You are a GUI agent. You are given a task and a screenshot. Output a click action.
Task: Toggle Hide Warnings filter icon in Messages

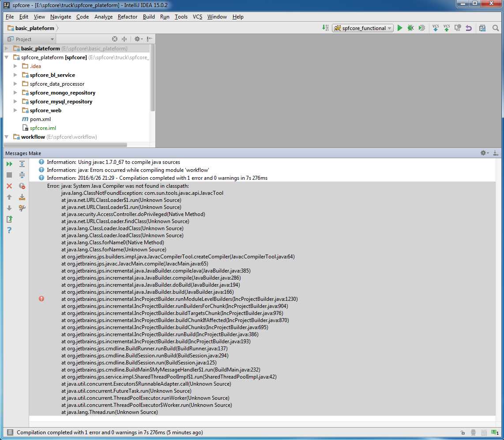coord(22,186)
